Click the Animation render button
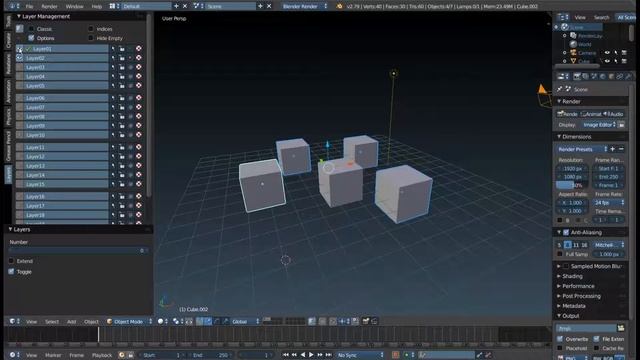 pyautogui.click(x=591, y=114)
